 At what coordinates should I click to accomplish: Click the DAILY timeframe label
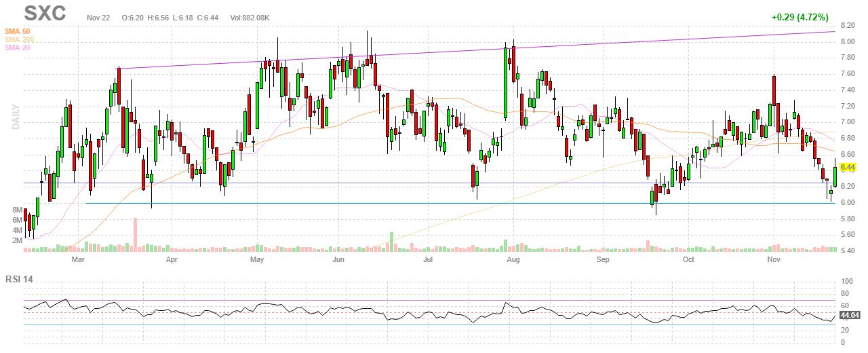[x=15, y=117]
